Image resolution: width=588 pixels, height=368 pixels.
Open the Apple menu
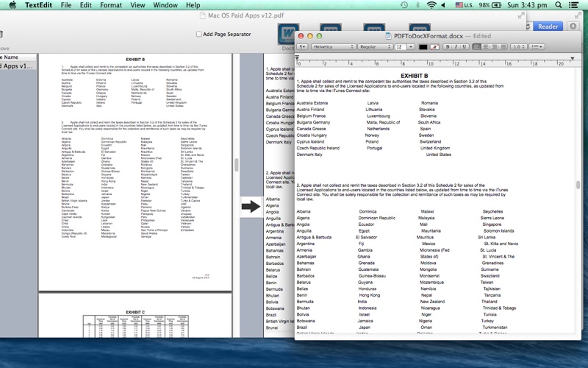[12, 5]
